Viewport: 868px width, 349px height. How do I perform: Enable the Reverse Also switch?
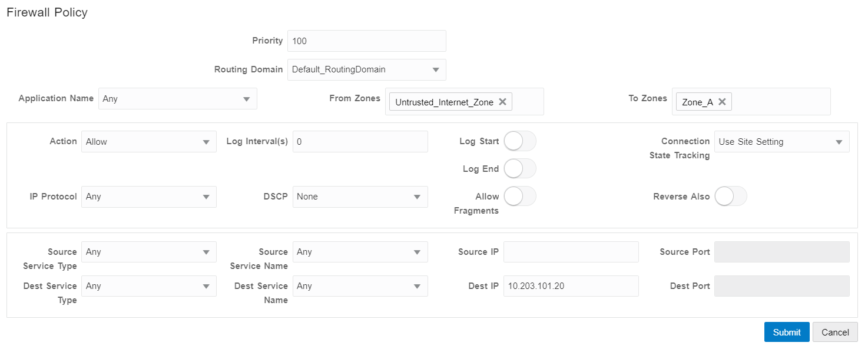(x=730, y=197)
